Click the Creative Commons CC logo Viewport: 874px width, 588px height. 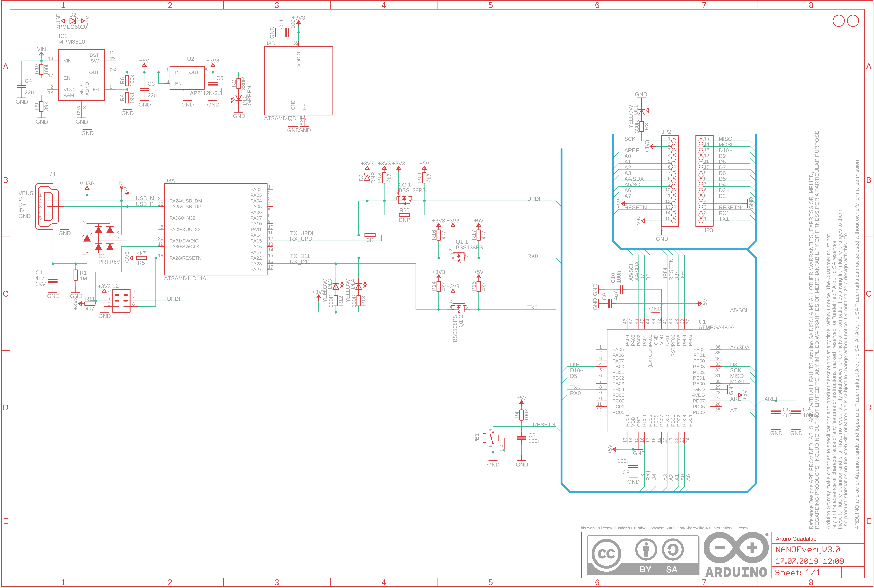606,554
